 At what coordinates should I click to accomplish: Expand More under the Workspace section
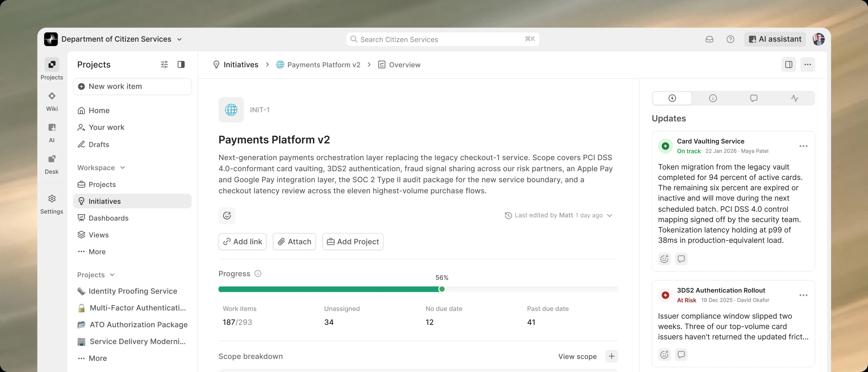point(132,252)
